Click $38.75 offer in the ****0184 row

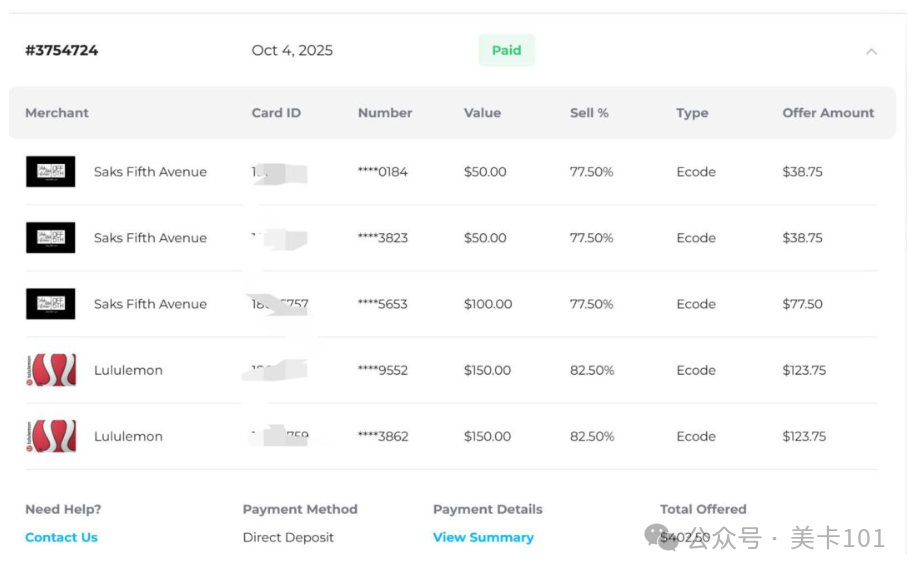pyautogui.click(x=802, y=172)
